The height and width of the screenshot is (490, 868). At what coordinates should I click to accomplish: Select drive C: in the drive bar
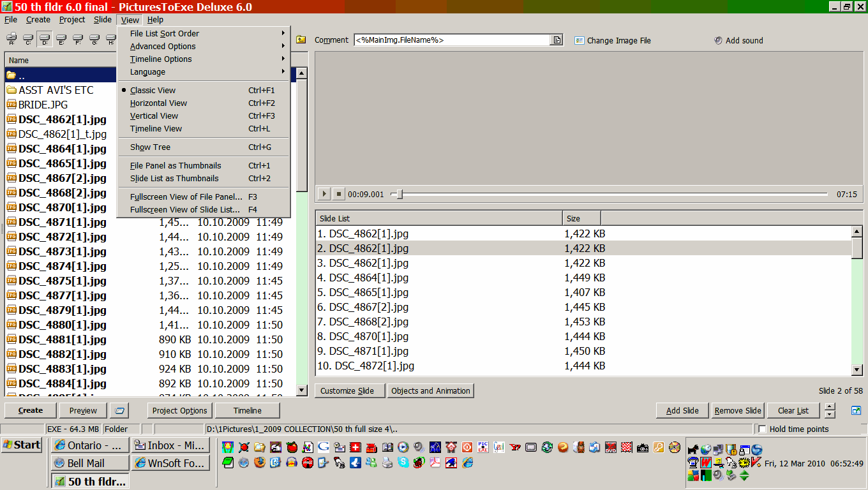click(28, 40)
